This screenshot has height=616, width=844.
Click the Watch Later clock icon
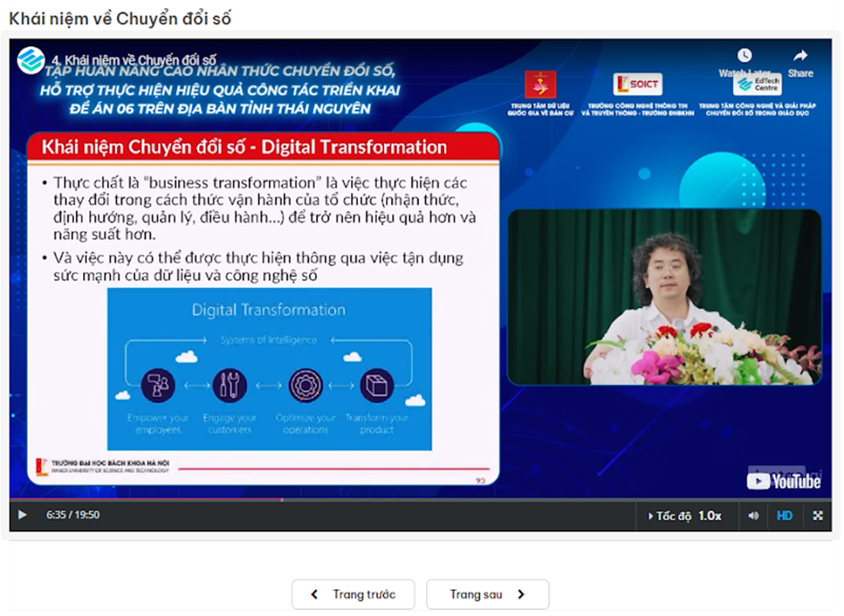744,57
